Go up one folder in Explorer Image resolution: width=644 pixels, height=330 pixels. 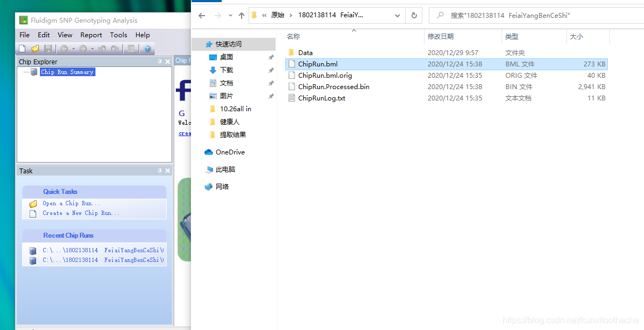point(242,16)
